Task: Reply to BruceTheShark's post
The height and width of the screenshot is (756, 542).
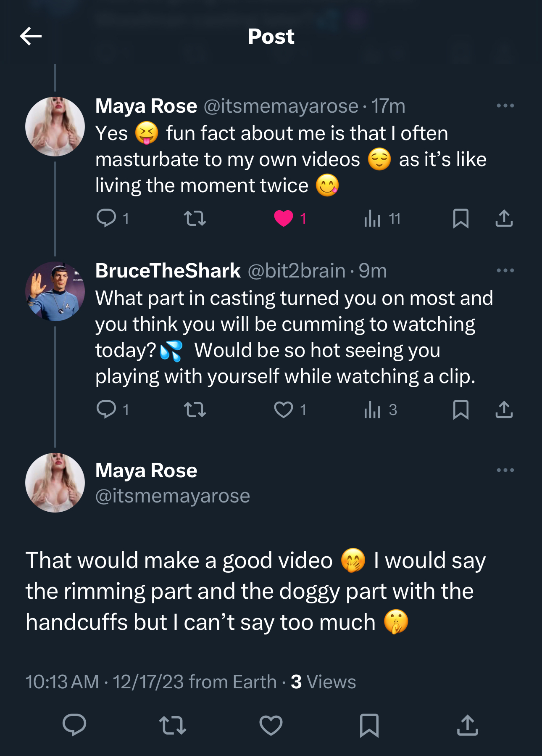Action: coord(106,409)
